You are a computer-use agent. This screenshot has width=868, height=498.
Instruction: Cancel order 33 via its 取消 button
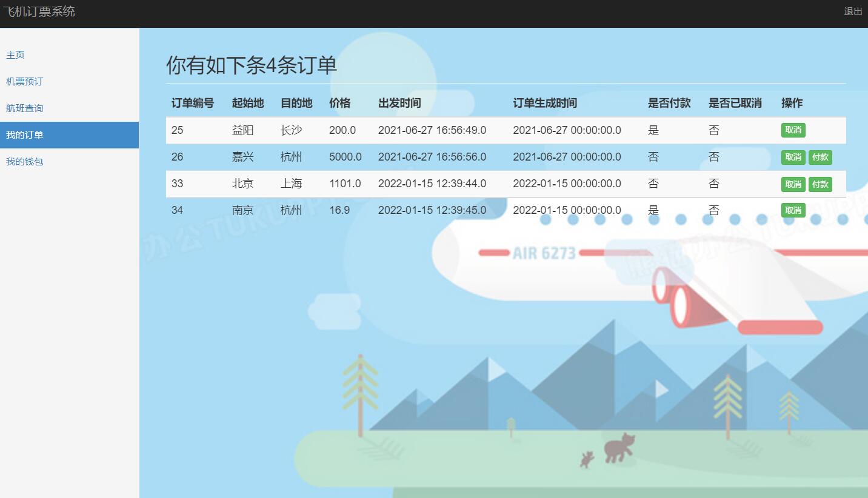(793, 184)
